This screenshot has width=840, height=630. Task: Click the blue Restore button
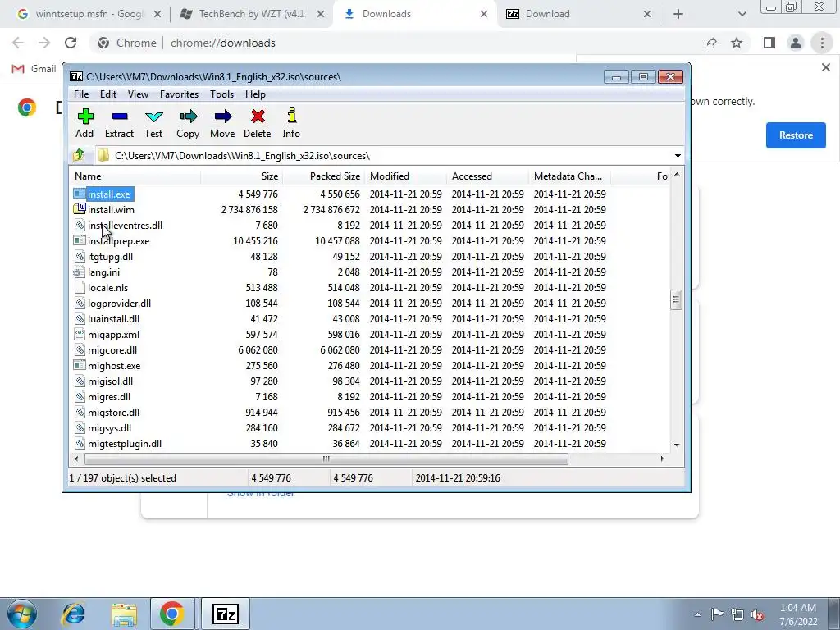pyautogui.click(x=796, y=135)
